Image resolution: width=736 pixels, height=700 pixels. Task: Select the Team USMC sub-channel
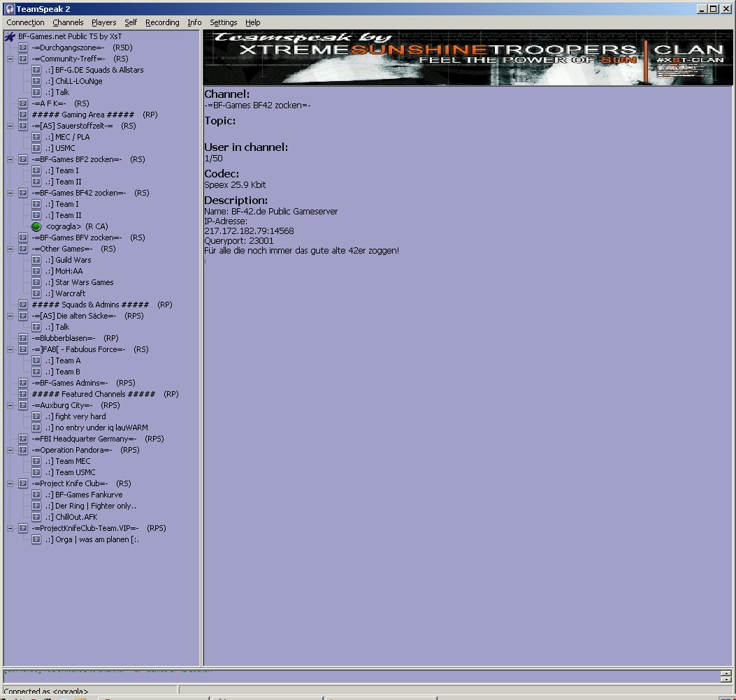pos(71,472)
